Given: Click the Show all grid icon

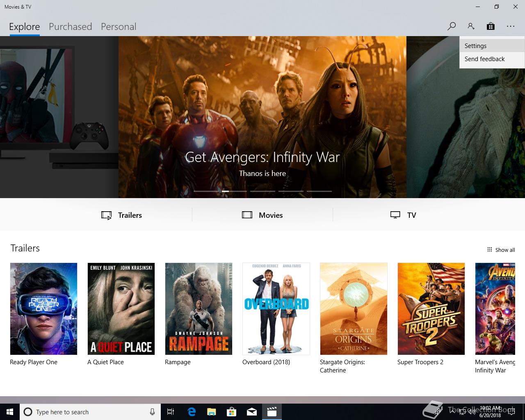Looking at the screenshot, I should [489, 249].
